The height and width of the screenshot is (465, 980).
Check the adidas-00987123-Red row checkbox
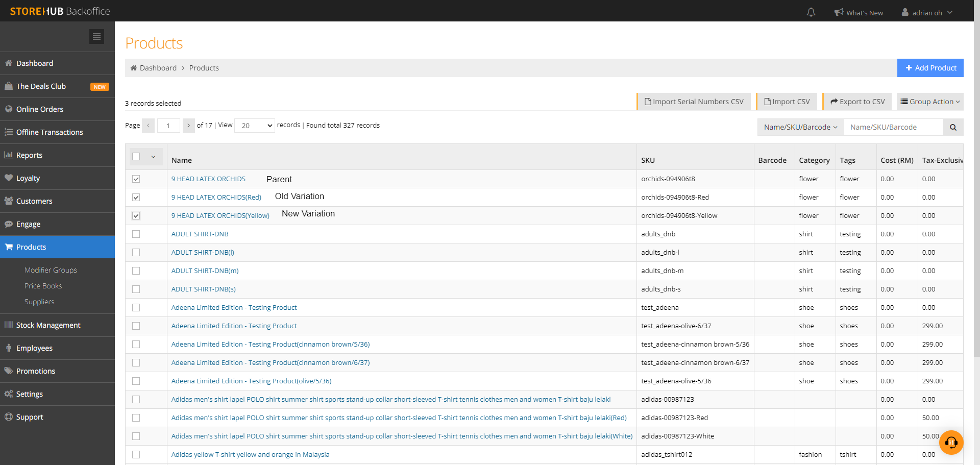point(136,418)
